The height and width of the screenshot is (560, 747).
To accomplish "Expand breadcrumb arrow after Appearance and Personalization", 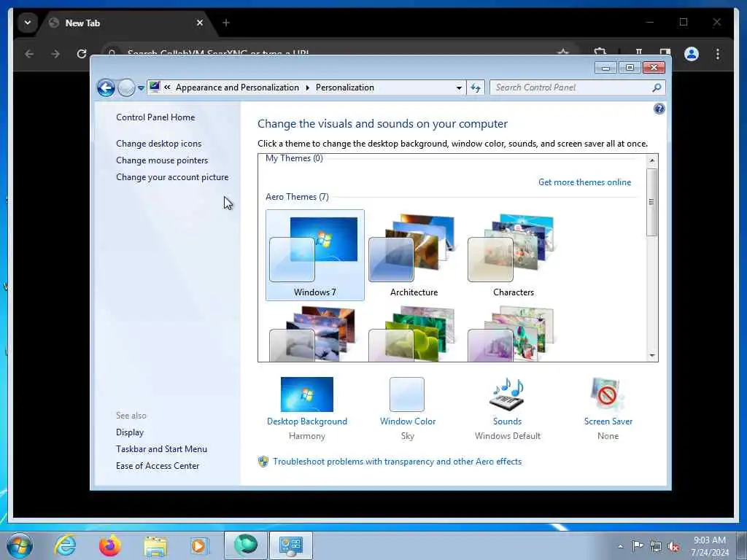I will pyautogui.click(x=307, y=87).
